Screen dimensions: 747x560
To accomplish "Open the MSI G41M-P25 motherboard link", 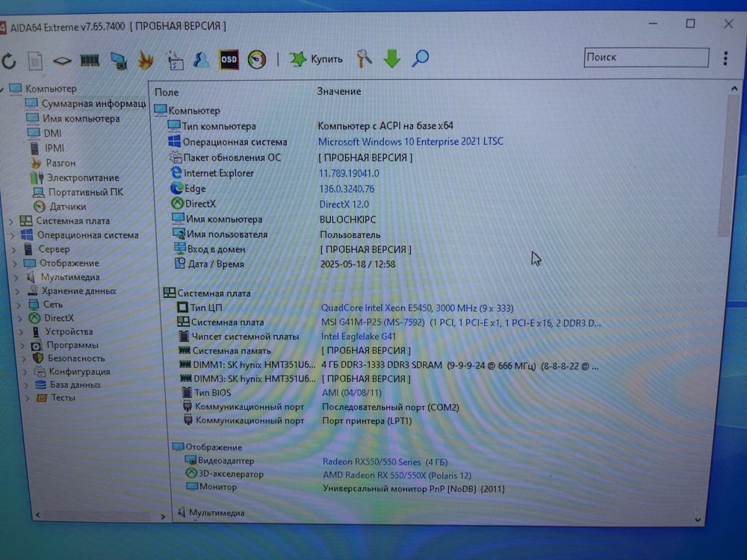I will point(461,323).
